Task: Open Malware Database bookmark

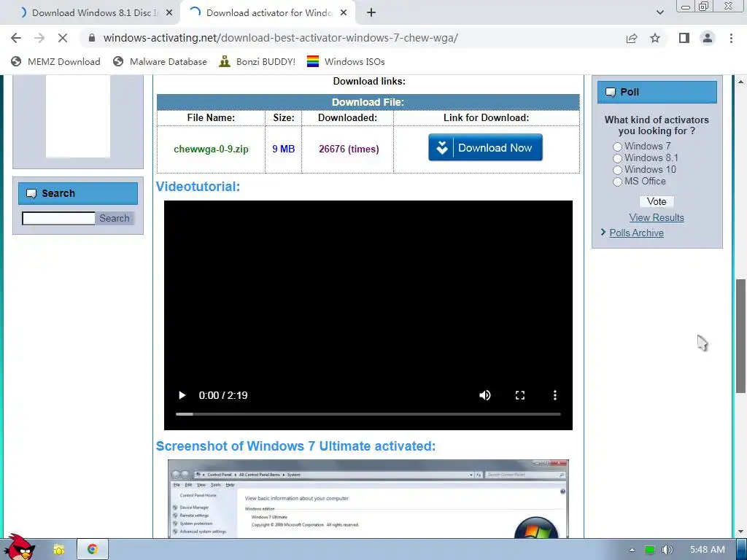Action: [160, 61]
